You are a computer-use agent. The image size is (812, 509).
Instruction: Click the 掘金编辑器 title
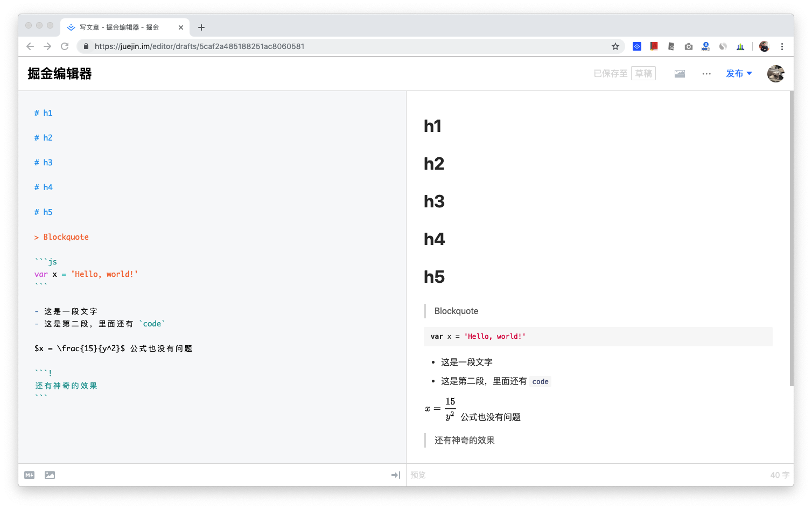tap(60, 74)
